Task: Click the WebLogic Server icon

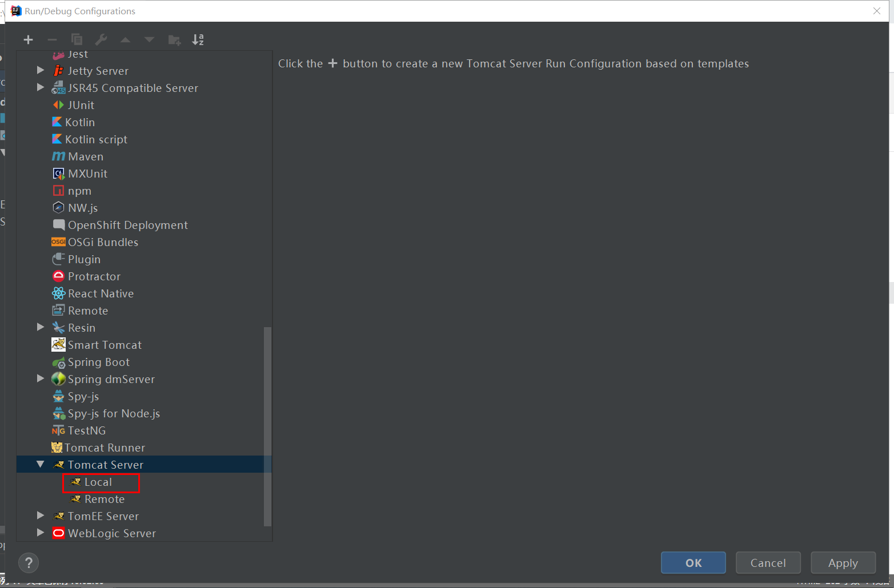Action: point(58,533)
